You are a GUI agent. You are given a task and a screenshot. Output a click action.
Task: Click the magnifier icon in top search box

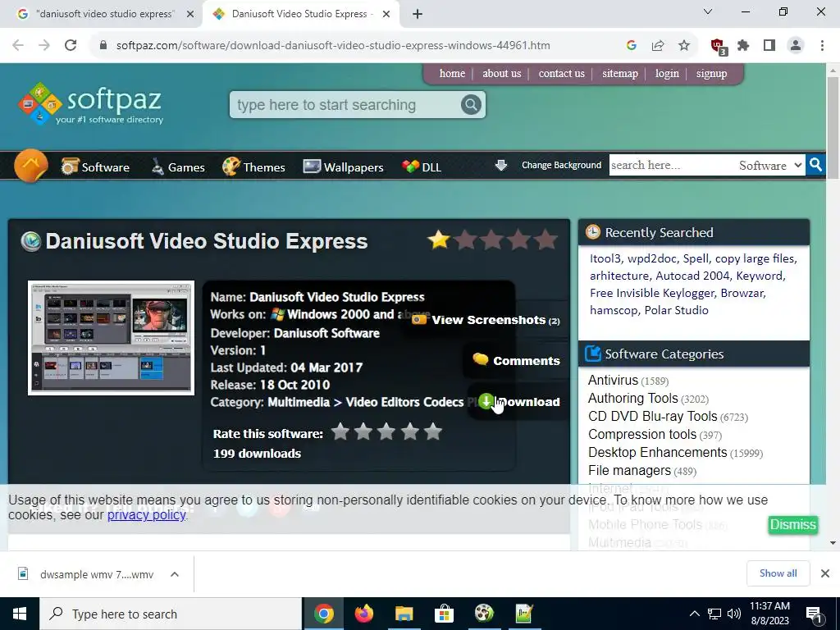coord(471,104)
